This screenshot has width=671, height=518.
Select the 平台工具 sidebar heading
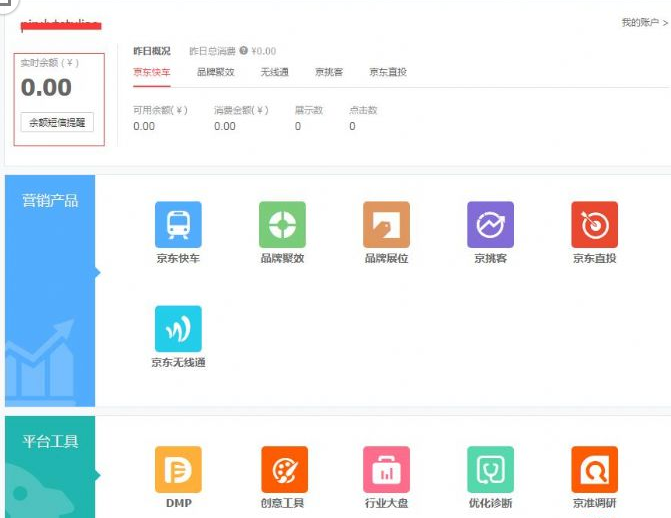click(x=50, y=441)
